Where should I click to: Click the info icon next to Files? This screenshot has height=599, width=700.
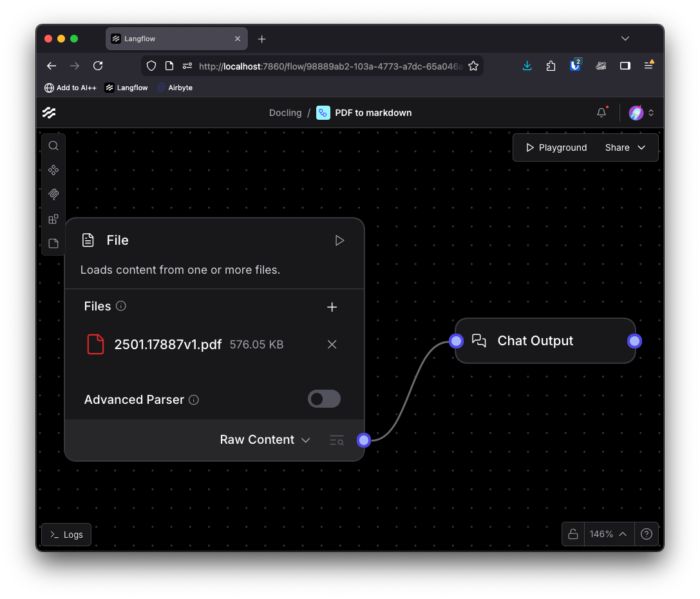[122, 306]
